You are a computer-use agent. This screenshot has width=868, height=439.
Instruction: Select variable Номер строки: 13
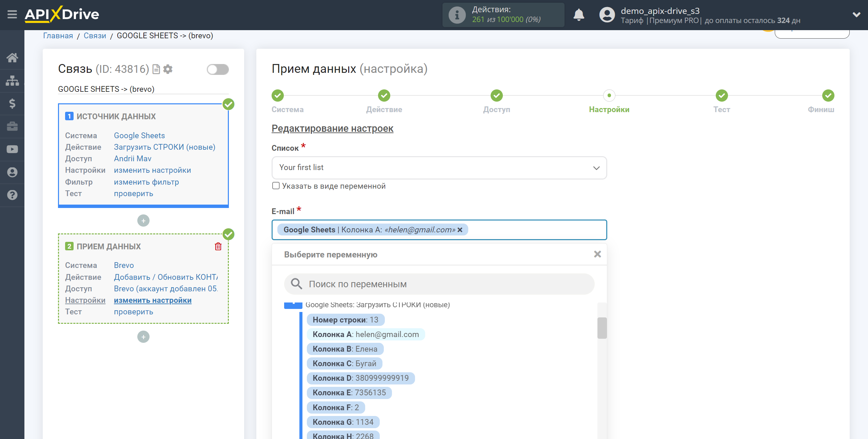pyautogui.click(x=346, y=320)
